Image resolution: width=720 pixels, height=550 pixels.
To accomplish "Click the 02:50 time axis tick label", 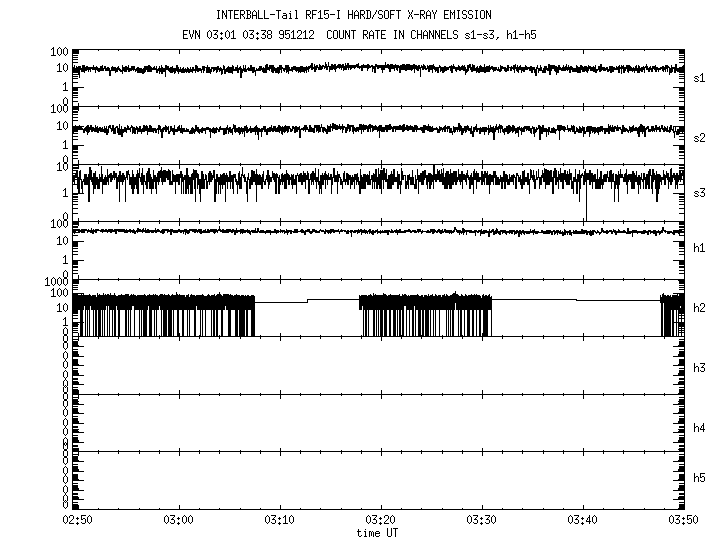I will pos(77,521).
